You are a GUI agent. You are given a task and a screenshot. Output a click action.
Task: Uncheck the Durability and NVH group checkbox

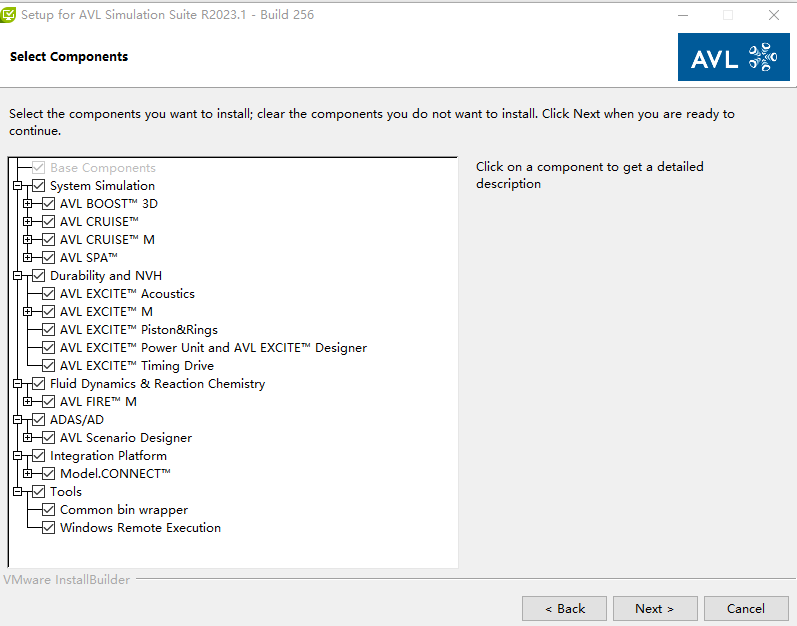[x=39, y=276]
